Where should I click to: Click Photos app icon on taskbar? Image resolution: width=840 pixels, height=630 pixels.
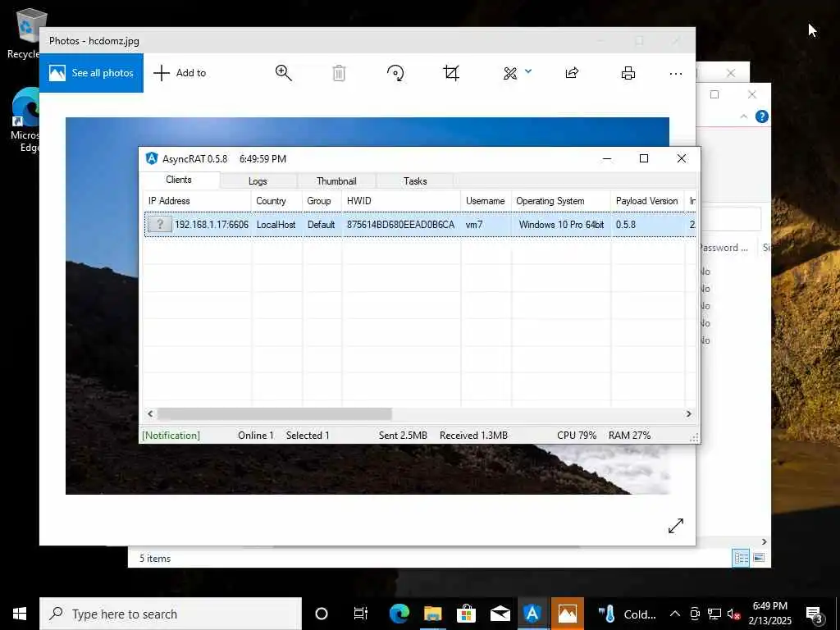[x=568, y=614]
